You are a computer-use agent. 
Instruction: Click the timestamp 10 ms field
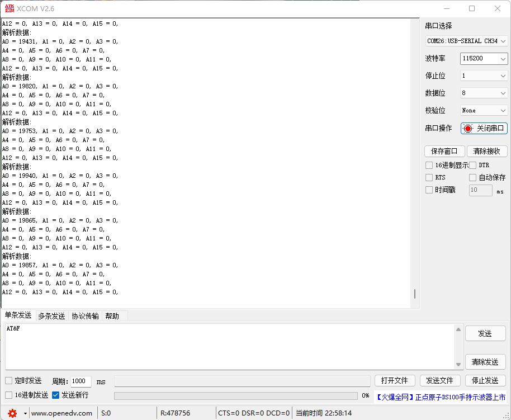click(480, 190)
